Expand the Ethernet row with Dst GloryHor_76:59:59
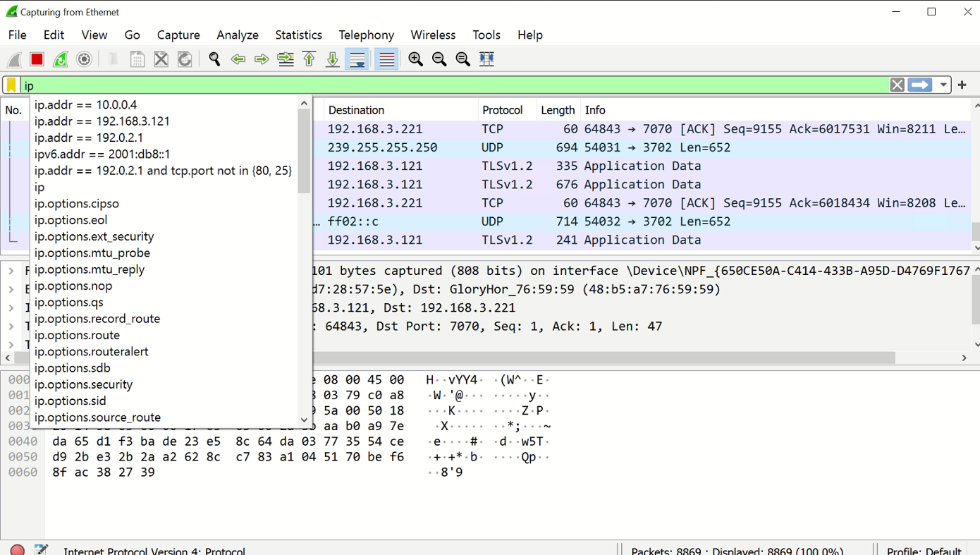 point(11,289)
